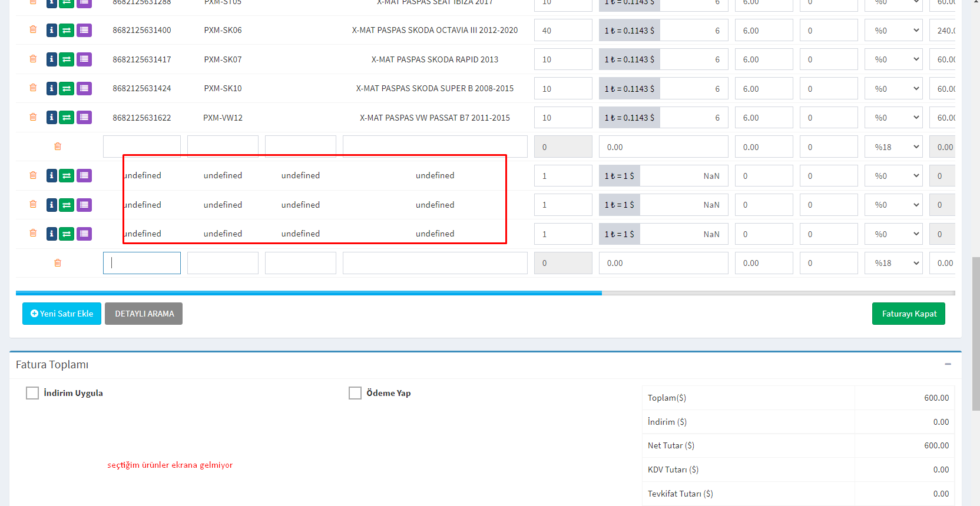Click green swap icon on PXM-SK10 row
980x506 pixels.
tap(67, 89)
